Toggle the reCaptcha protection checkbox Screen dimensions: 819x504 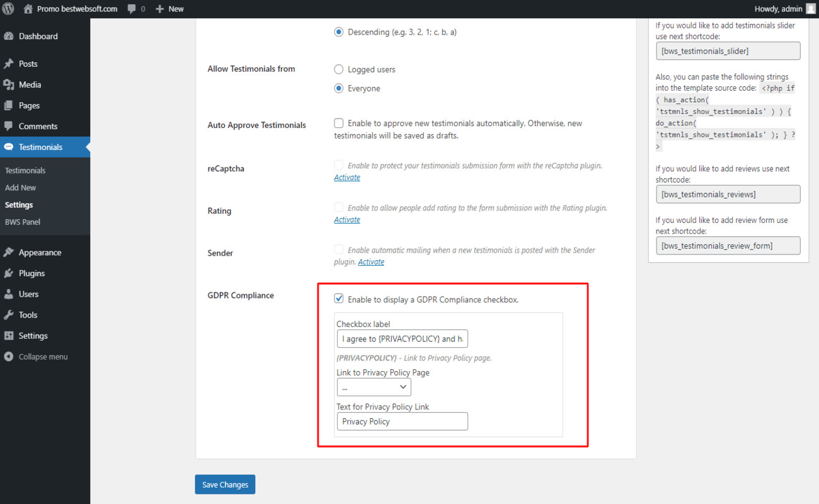point(339,166)
